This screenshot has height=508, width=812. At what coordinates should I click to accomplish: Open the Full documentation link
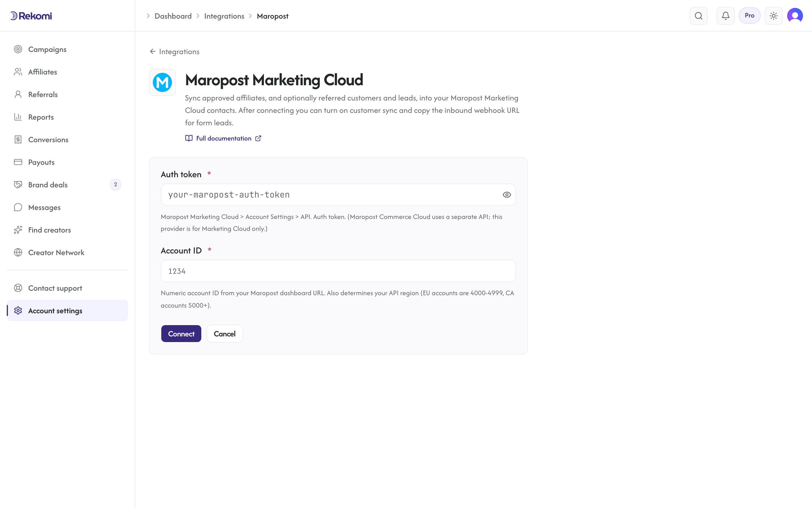[224, 138]
